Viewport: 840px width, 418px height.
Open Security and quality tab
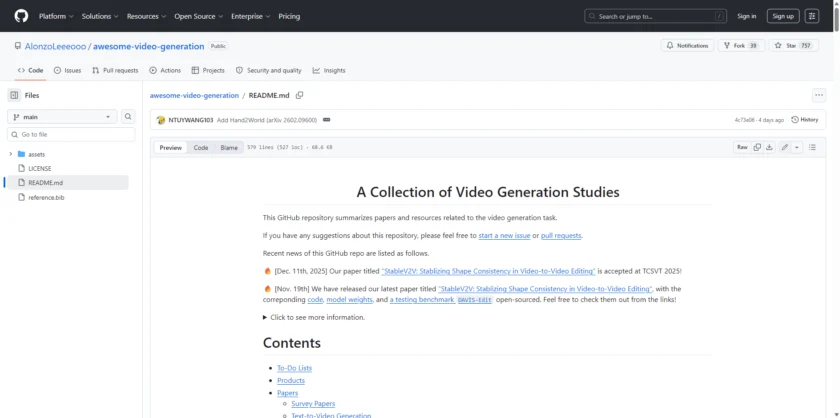pos(269,70)
